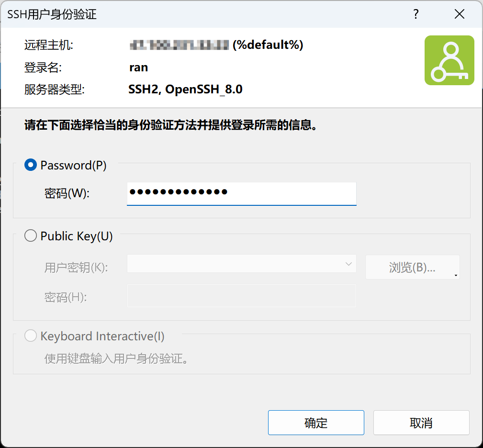Viewport: 483px width, 448px height.
Task: Click inside the 密码(W) password field
Action: [x=241, y=193]
